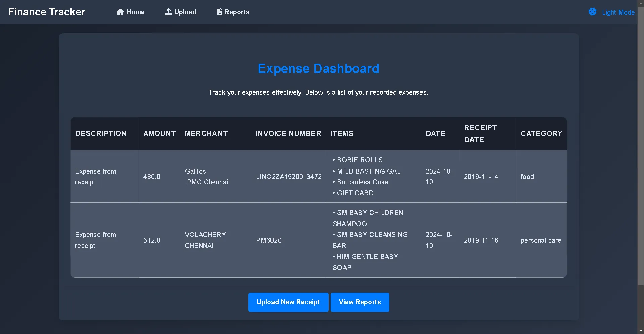Click the HIM GENTLE BABY SOAP item
Viewport: 644px width, 334px height.
[365, 262]
